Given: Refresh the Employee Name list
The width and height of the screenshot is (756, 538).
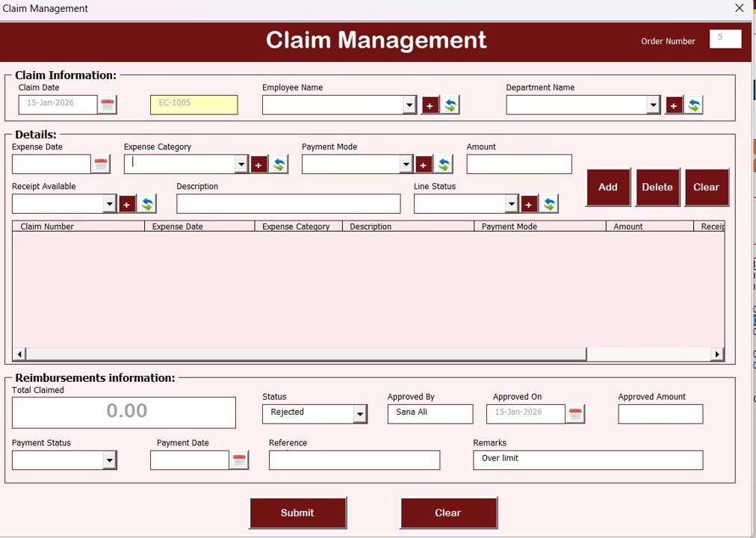Looking at the screenshot, I should tap(450, 105).
